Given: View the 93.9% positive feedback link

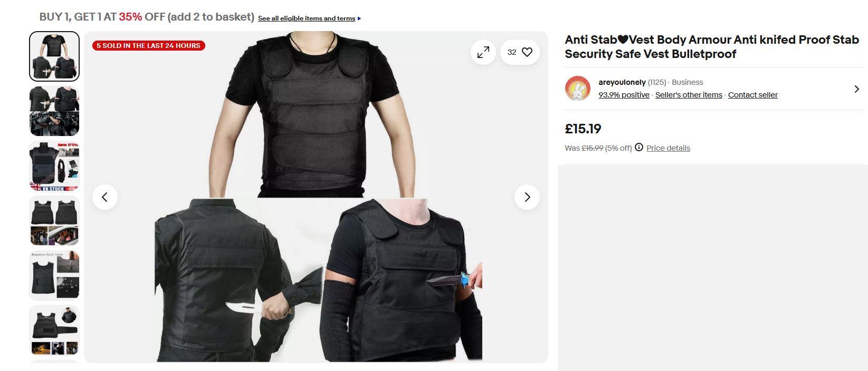Looking at the screenshot, I should [624, 95].
